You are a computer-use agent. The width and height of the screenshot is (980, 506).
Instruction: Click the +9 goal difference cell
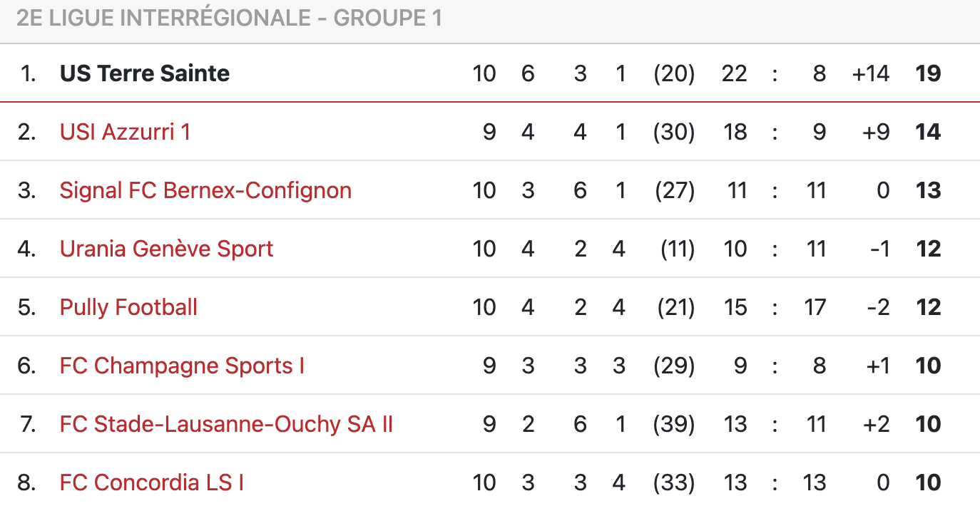875,132
